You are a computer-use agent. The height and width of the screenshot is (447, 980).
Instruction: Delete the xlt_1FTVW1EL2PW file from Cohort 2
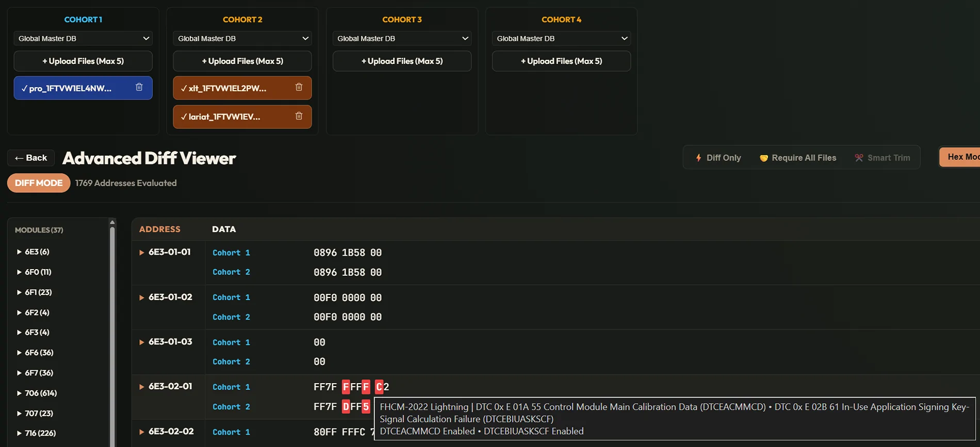(x=299, y=87)
